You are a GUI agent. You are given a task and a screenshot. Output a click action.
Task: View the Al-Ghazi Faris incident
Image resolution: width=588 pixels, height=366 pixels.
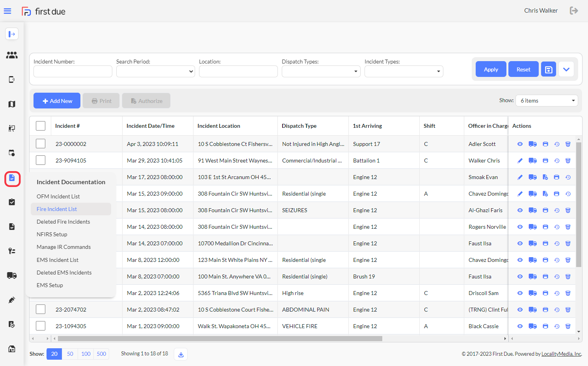[x=520, y=210]
